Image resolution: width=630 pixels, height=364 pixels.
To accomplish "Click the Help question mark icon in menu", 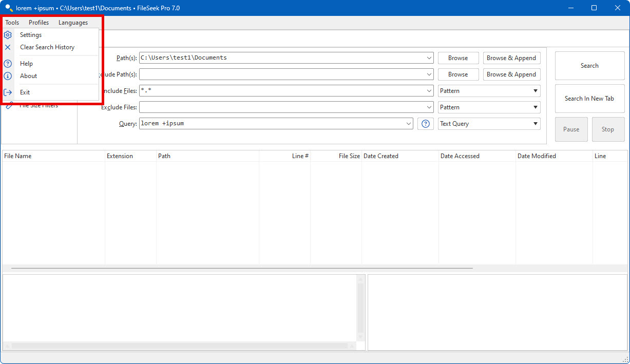I will tap(8, 64).
